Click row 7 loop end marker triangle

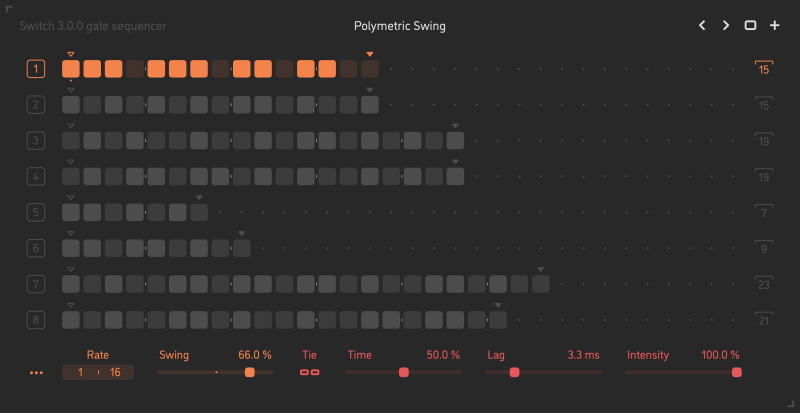(541, 270)
